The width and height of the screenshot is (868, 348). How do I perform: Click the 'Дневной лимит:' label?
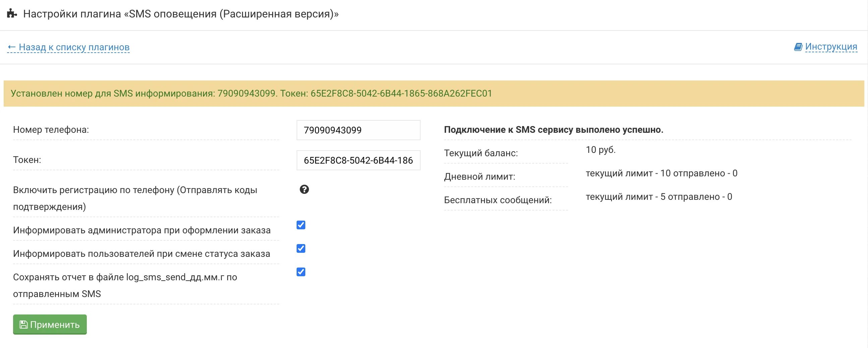(480, 177)
